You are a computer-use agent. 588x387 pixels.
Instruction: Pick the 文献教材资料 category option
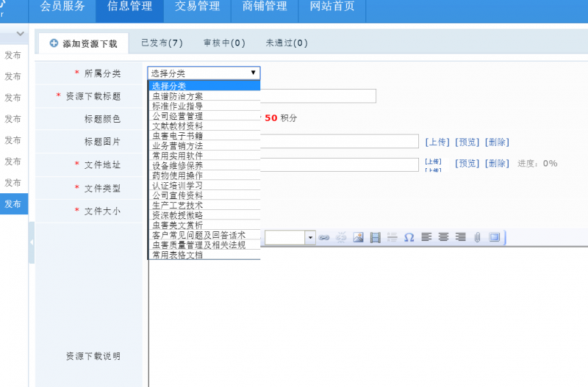(x=204, y=126)
